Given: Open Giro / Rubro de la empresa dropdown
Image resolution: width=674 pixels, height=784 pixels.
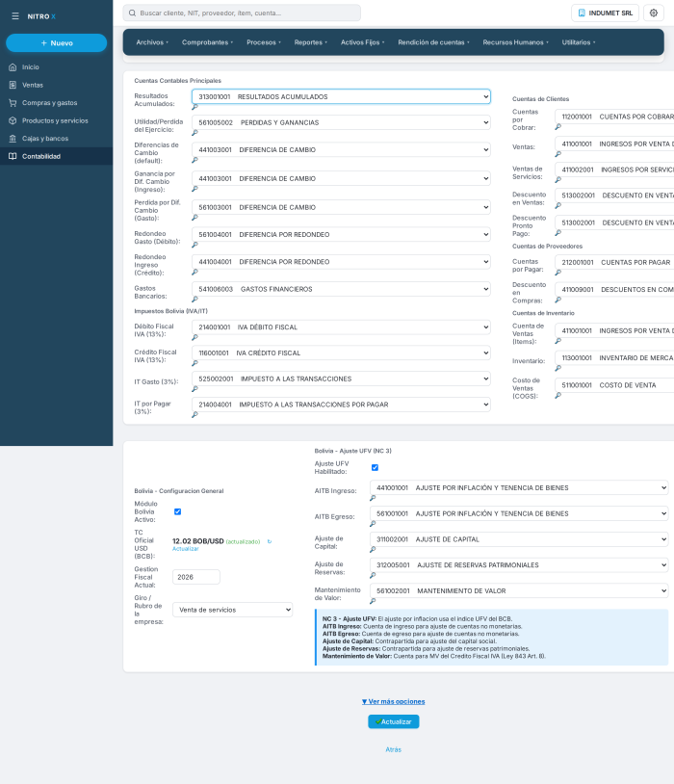Looking at the screenshot, I should coord(232,610).
